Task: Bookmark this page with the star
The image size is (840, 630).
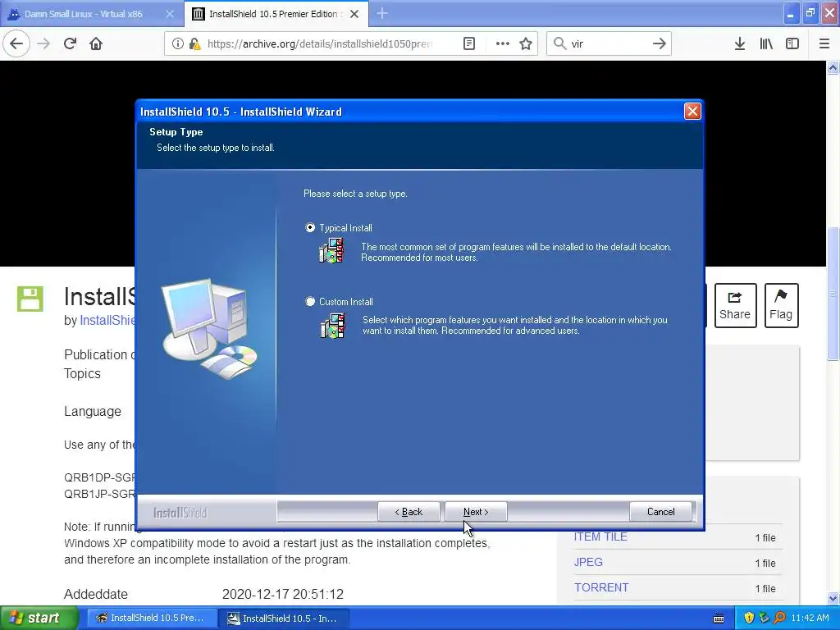Action: [x=526, y=43]
